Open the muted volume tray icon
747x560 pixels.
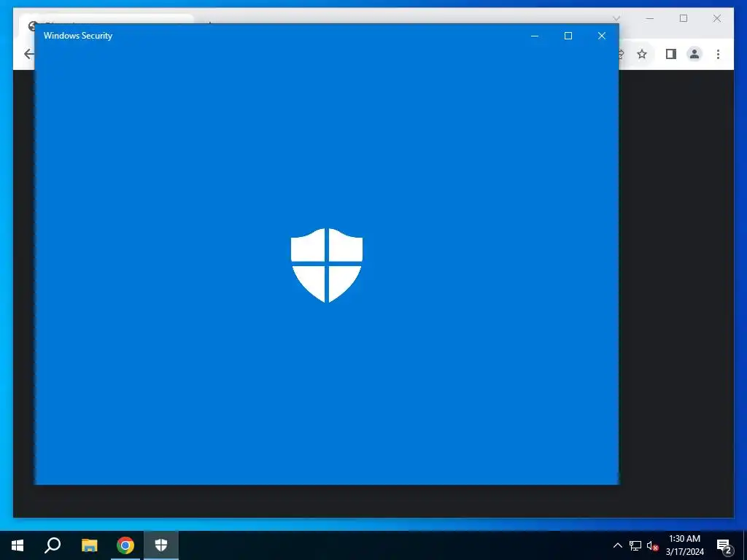point(652,545)
